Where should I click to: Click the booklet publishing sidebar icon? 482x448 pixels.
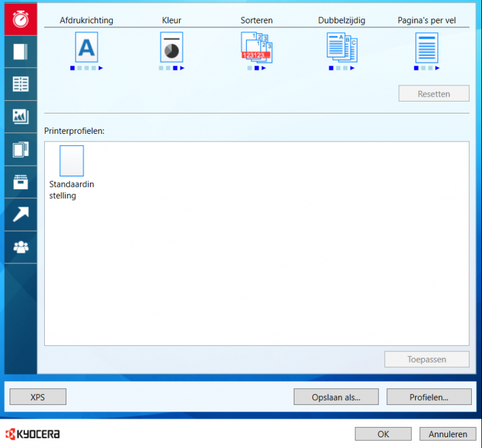[x=21, y=149]
